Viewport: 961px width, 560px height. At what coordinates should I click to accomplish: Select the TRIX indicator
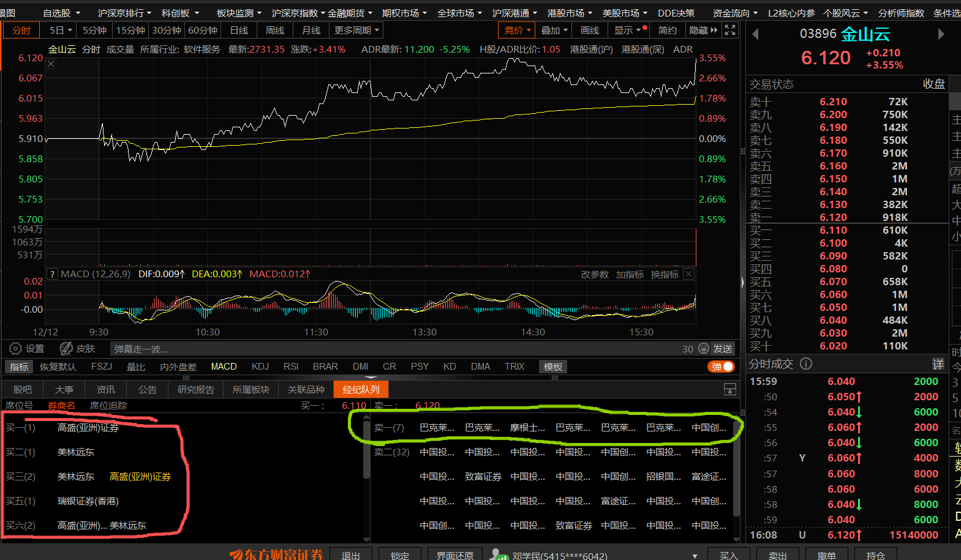coord(514,367)
